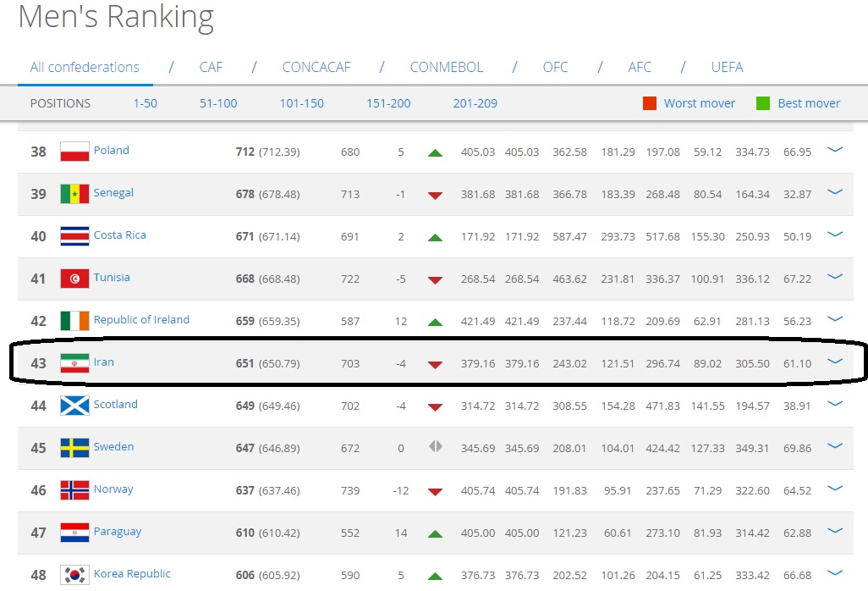Screen dimensions: 868x591
Task: Click the red Worst mover swatch
Action: (x=650, y=103)
